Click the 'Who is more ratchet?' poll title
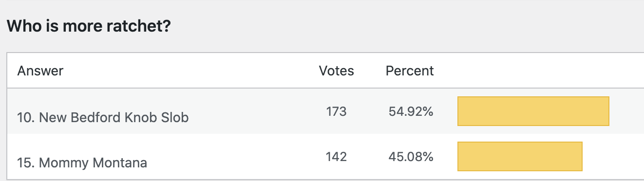Screen dimensions: 644x181 (89, 26)
